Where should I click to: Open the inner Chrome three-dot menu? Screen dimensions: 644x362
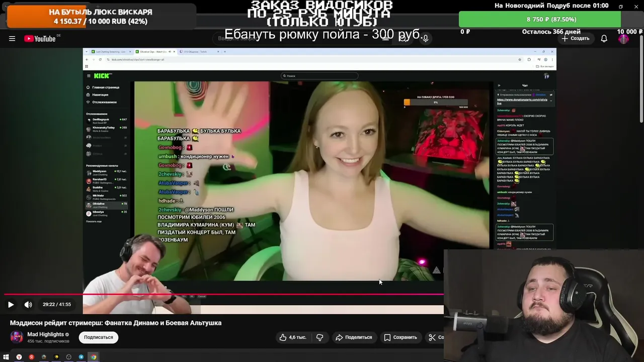[552, 59]
